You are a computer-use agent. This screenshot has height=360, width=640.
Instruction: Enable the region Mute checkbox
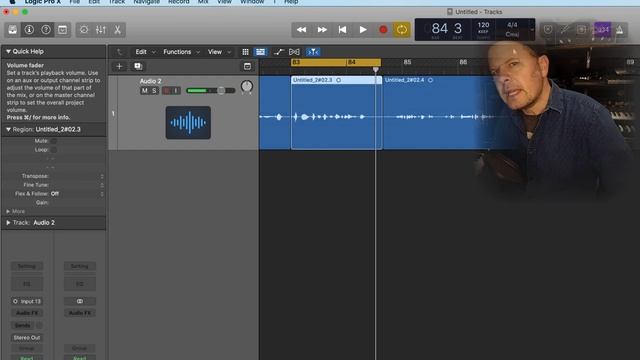coord(53,141)
